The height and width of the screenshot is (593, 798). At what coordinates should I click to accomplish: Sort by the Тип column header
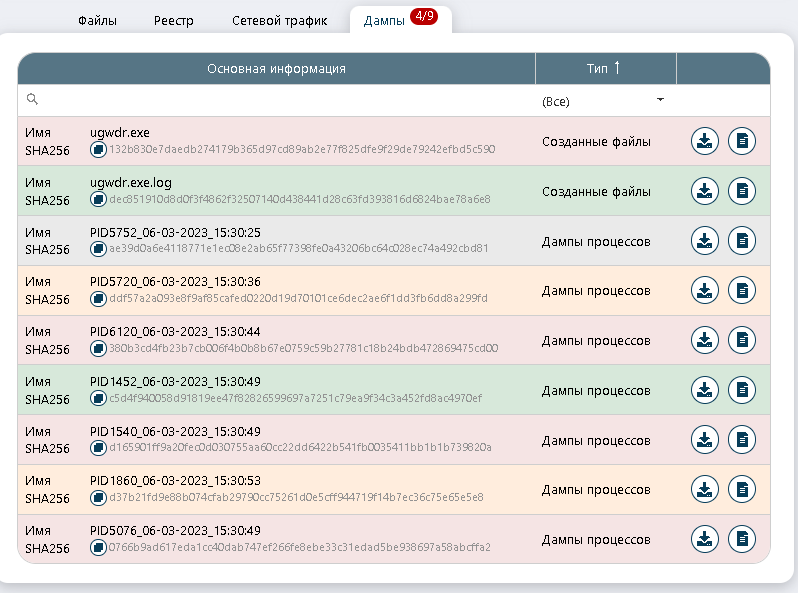click(x=604, y=68)
